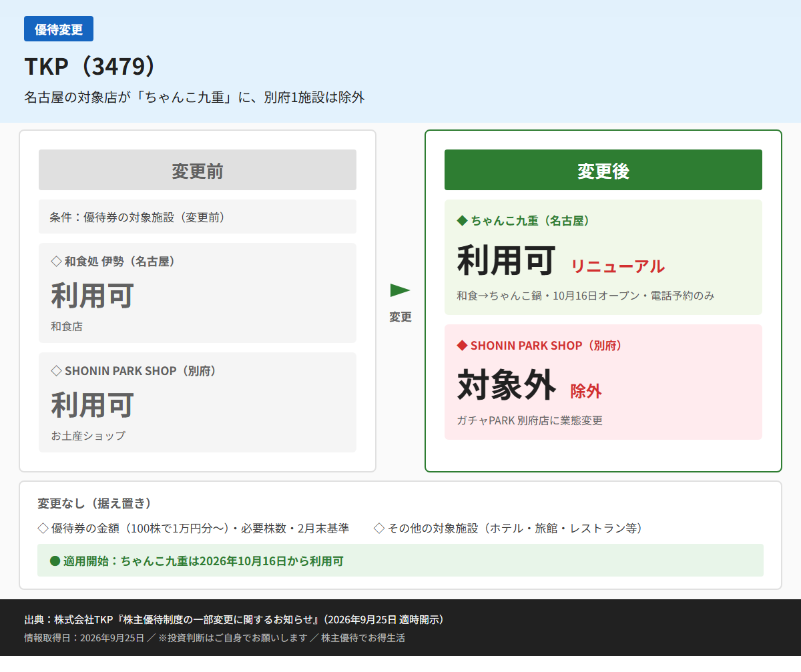Click the TKP（3479） title

pyautogui.click(x=91, y=67)
